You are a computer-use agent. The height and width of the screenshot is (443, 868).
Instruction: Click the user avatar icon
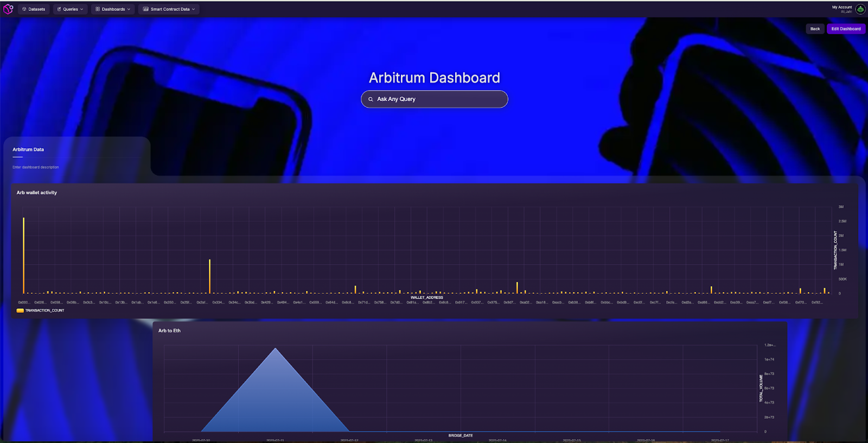coord(860,9)
